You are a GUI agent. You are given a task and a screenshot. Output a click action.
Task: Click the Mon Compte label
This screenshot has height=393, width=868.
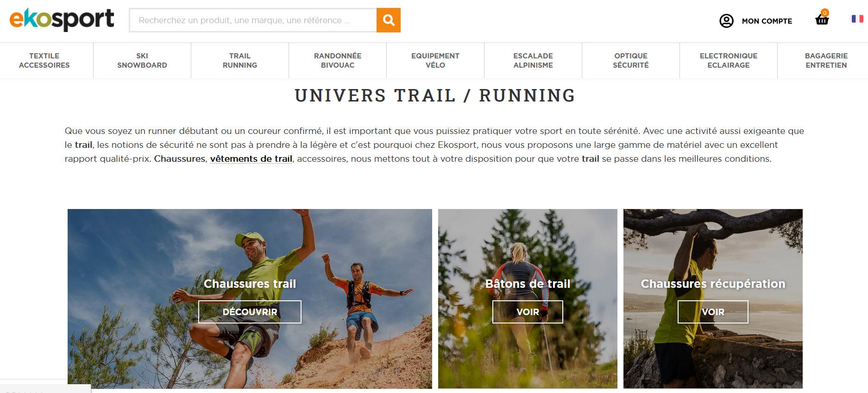tap(767, 21)
